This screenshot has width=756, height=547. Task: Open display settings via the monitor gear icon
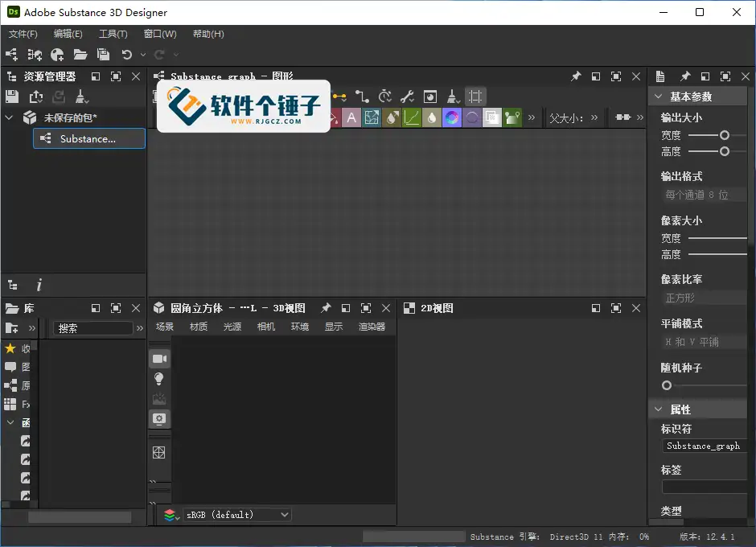(159, 419)
